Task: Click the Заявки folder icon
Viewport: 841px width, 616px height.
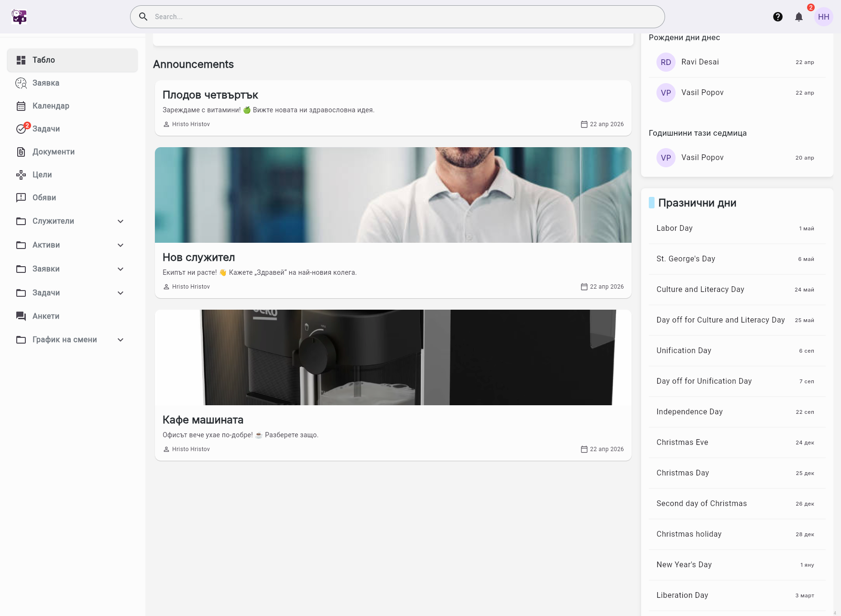Action: tap(21, 269)
